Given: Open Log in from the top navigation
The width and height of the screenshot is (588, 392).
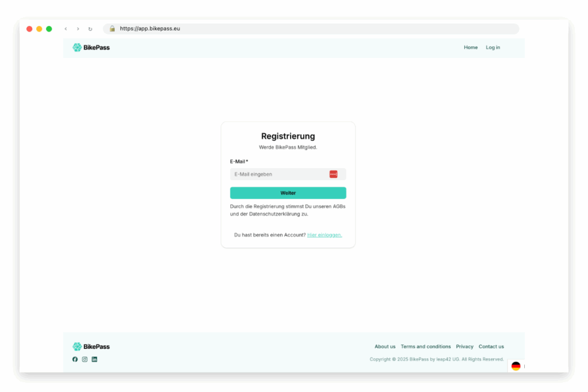Looking at the screenshot, I should [493, 48].
